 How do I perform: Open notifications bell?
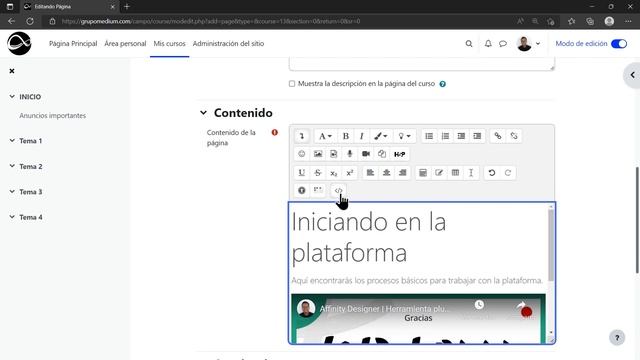coord(488,44)
